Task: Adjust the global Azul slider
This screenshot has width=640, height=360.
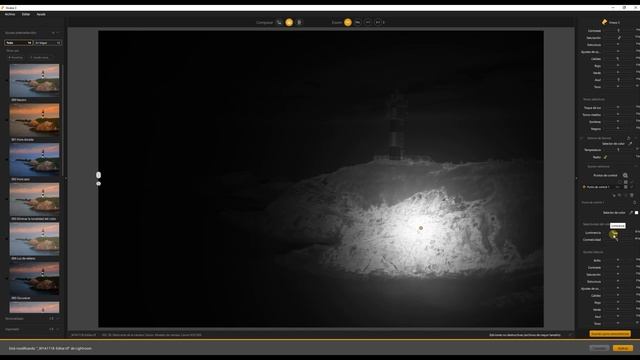Action: [618, 80]
